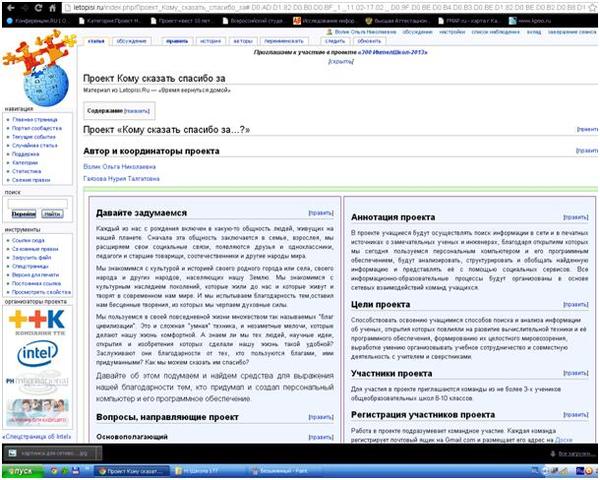Open the first bookmark on the bookmarks bar
This screenshot has height=480, width=600.
click(38, 20)
